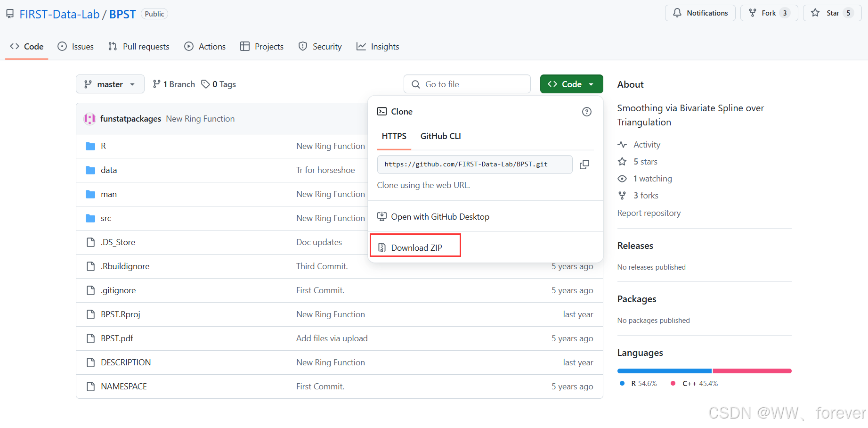Click the 'Tr for horseshoe' commit message
The image size is (868, 428).
coord(325,170)
